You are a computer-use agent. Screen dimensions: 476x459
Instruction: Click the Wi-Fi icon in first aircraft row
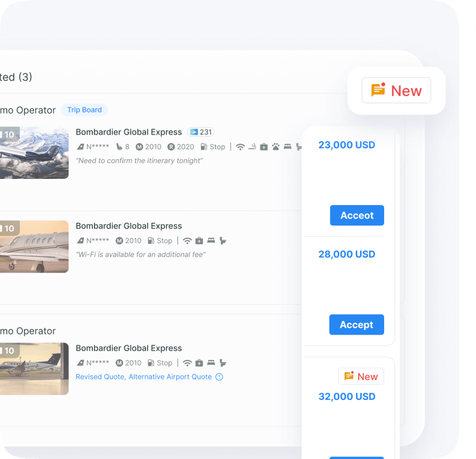pyautogui.click(x=240, y=147)
